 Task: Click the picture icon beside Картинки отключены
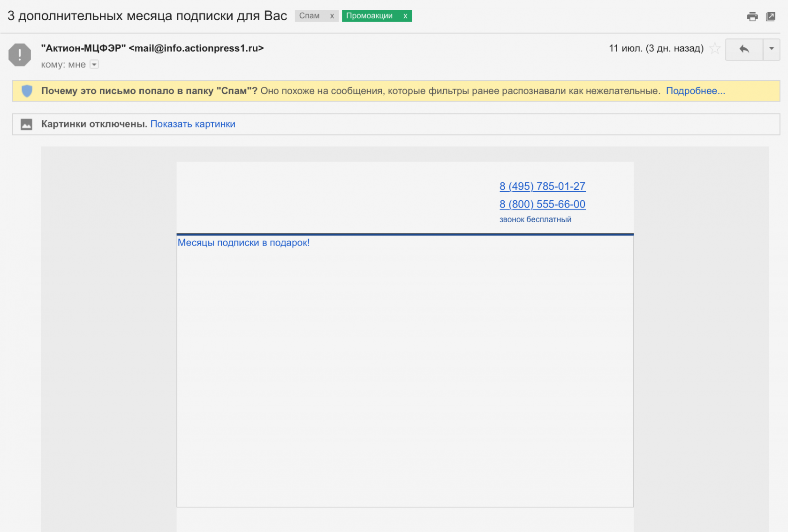coord(27,124)
